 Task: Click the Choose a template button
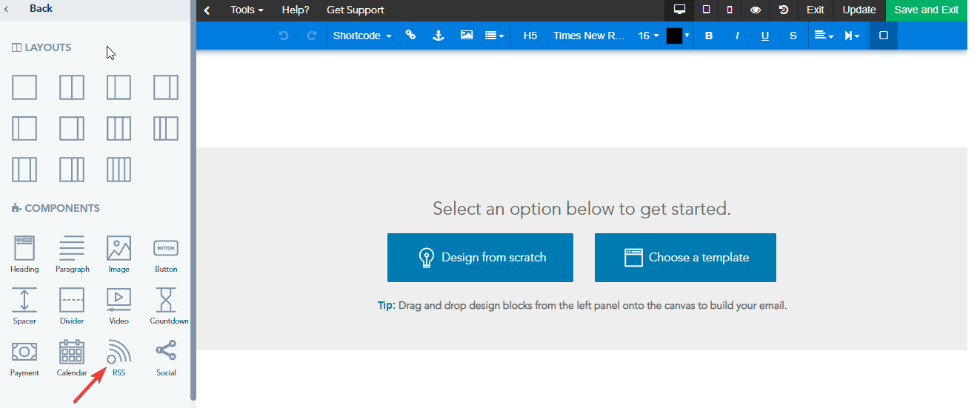click(685, 258)
